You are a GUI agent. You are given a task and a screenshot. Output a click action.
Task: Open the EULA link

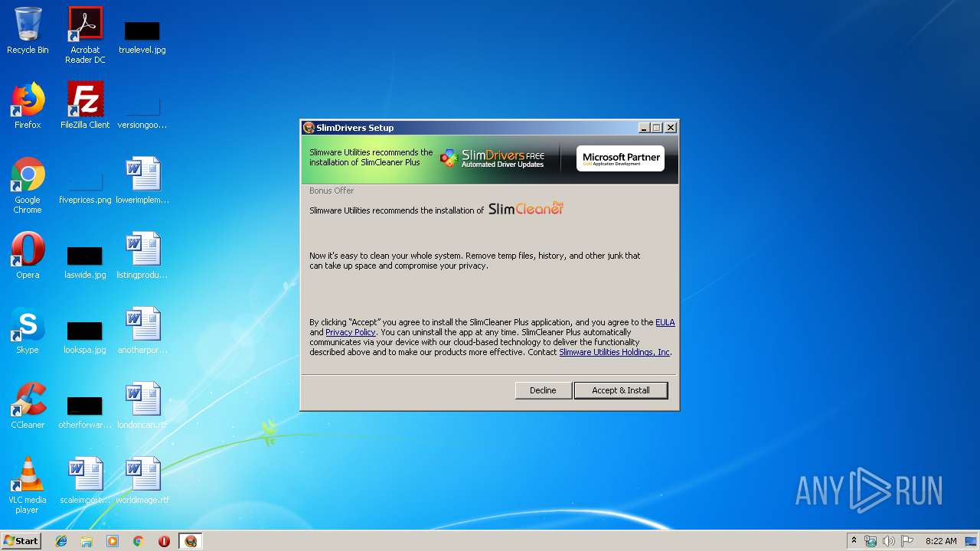pyautogui.click(x=665, y=322)
